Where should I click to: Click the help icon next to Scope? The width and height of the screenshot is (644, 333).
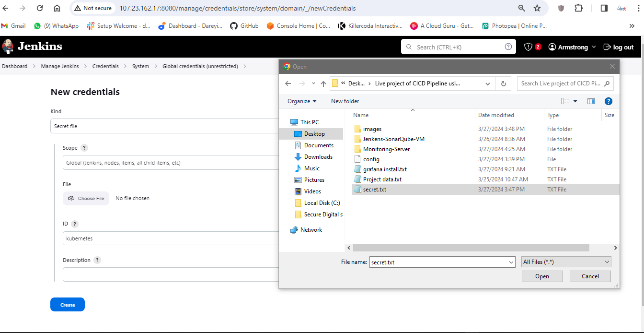[84, 148]
